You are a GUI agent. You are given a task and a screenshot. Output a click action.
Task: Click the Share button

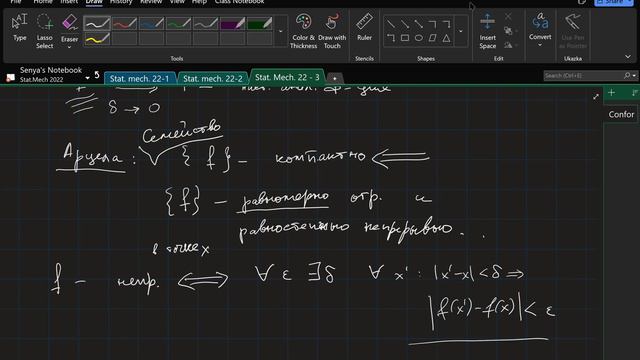pyautogui.click(x=613, y=2)
